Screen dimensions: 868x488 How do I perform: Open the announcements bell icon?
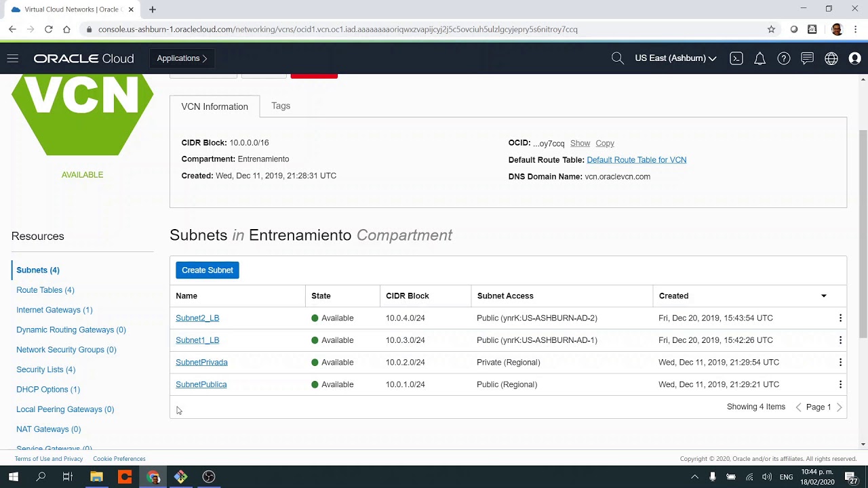[x=759, y=58]
